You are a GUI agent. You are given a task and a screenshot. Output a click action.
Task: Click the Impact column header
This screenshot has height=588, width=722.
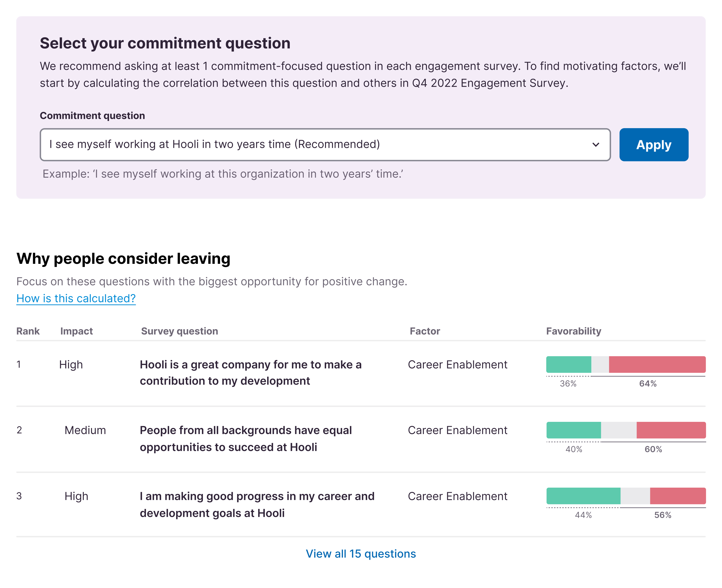click(x=76, y=331)
